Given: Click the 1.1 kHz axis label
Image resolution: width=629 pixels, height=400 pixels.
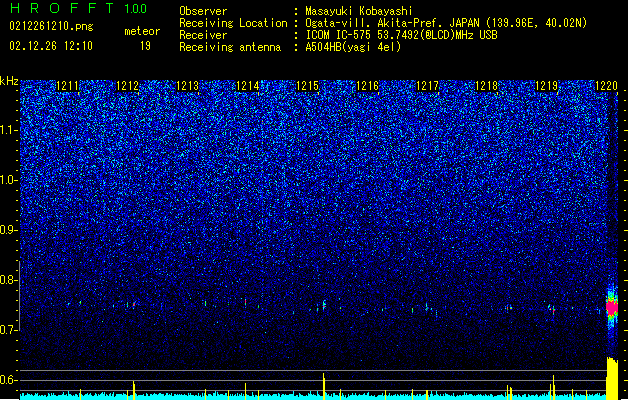Looking at the screenshot, I should pyautogui.click(x=8, y=130).
